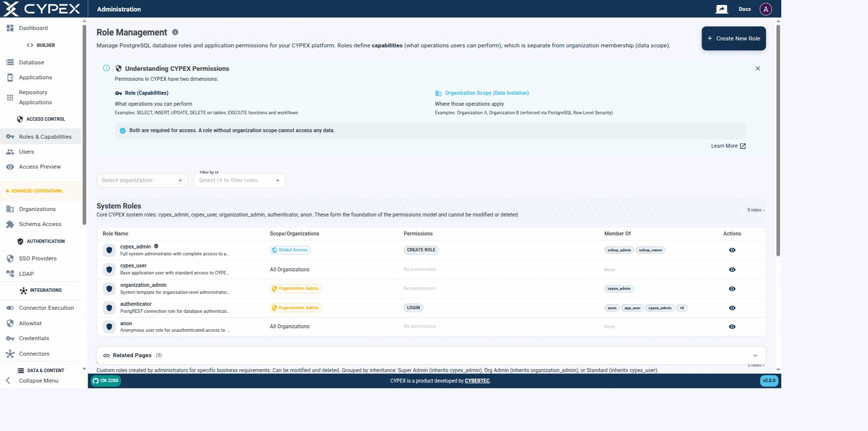The width and height of the screenshot is (868, 431).
Task: Open the user avatar A menu
Action: point(766,9)
